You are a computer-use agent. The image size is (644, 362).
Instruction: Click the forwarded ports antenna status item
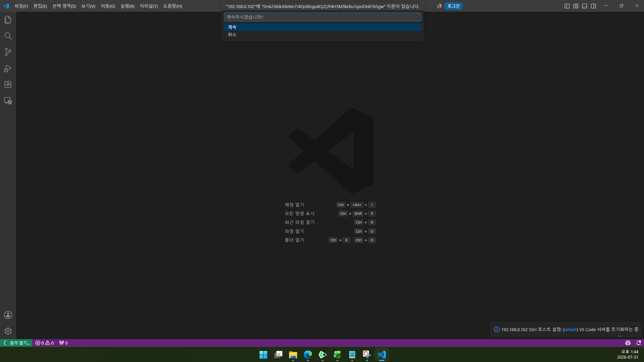tap(63, 343)
